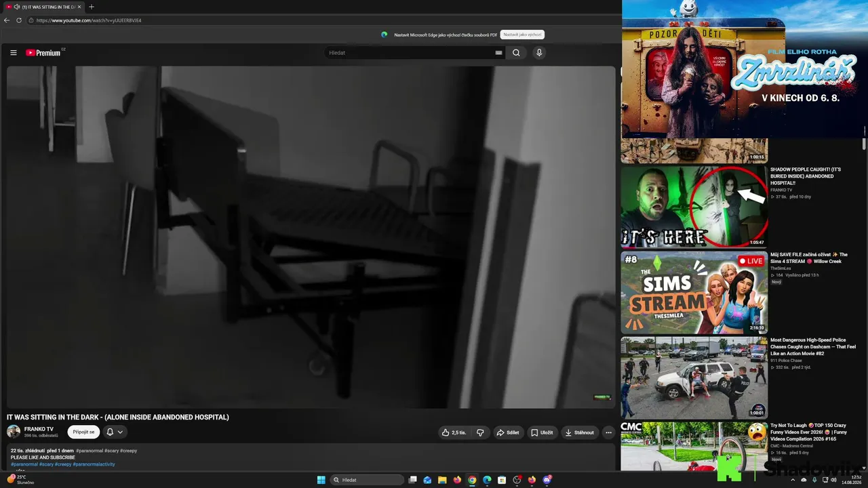Open FRANKO TV channel avatar
868x488 pixels.
(14, 432)
